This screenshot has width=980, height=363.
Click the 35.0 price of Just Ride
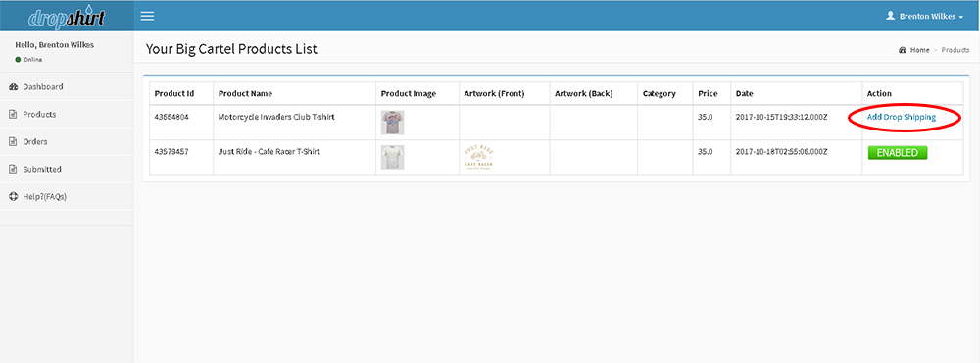click(x=705, y=152)
